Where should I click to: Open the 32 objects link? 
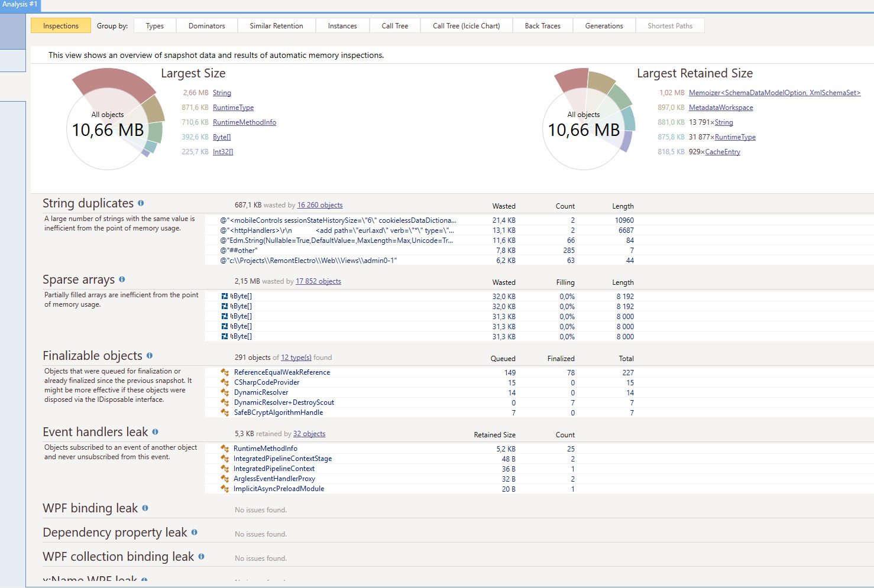(x=309, y=434)
